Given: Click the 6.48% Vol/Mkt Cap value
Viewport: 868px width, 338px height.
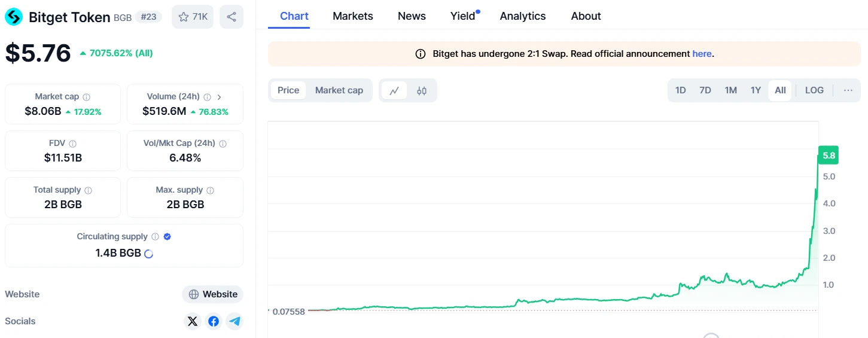Looking at the screenshot, I should [185, 158].
